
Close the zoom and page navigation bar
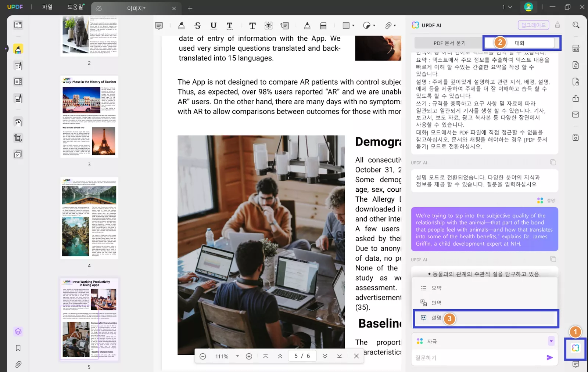(x=356, y=356)
